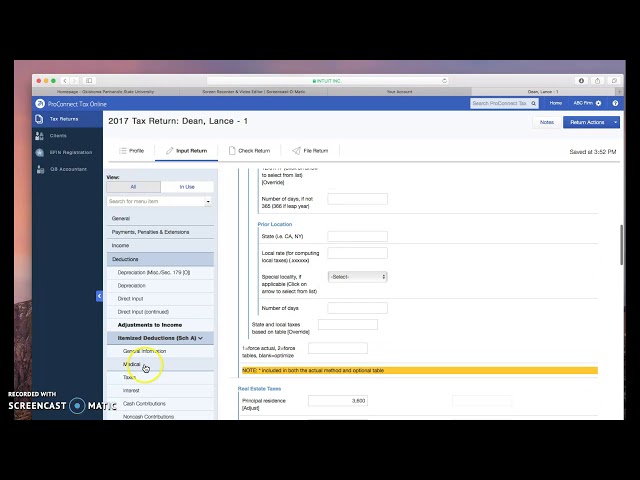Open Safari downloads icon
Image resolution: width=640 pixels, height=480 pixels.
581,81
